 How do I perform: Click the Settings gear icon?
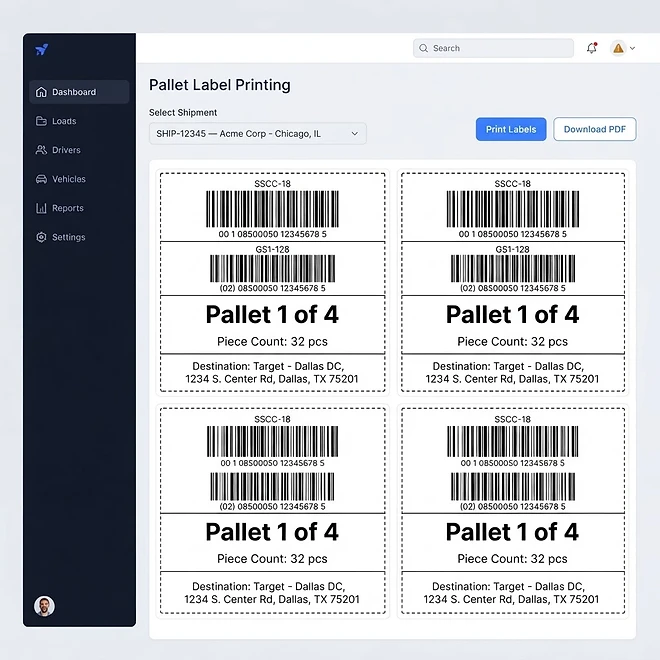pyautogui.click(x=41, y=237)
